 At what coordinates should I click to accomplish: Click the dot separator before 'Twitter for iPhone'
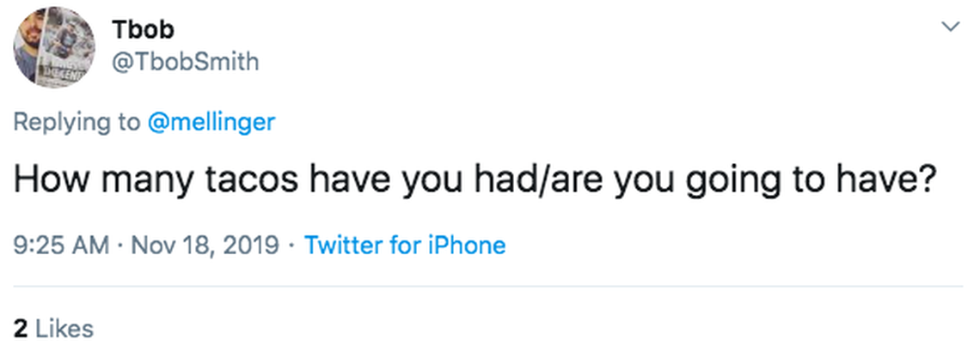pyautogui.click(x=292, y=246)
